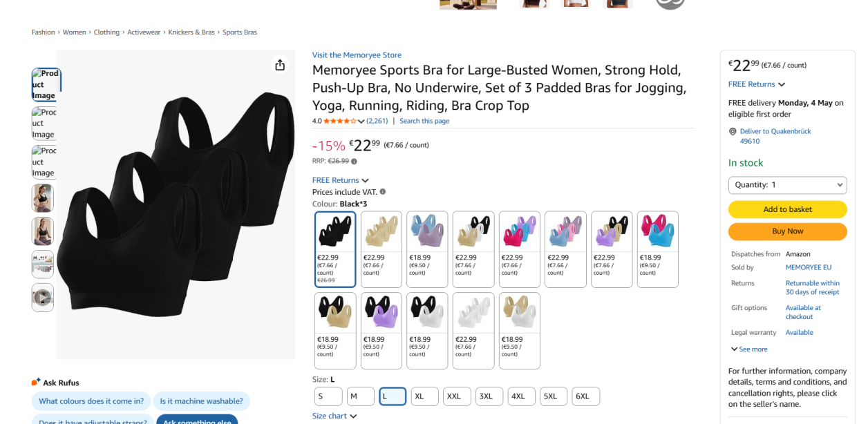
Task: Choose size M option
Action: tap(360, 396)
